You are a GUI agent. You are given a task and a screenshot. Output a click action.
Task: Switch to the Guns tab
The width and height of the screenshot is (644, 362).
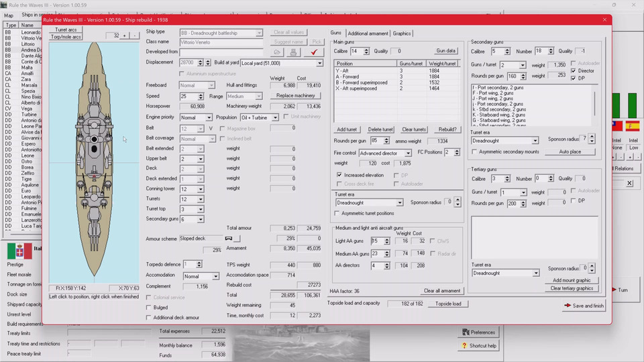pyautogui.click(x=335, y=33)
